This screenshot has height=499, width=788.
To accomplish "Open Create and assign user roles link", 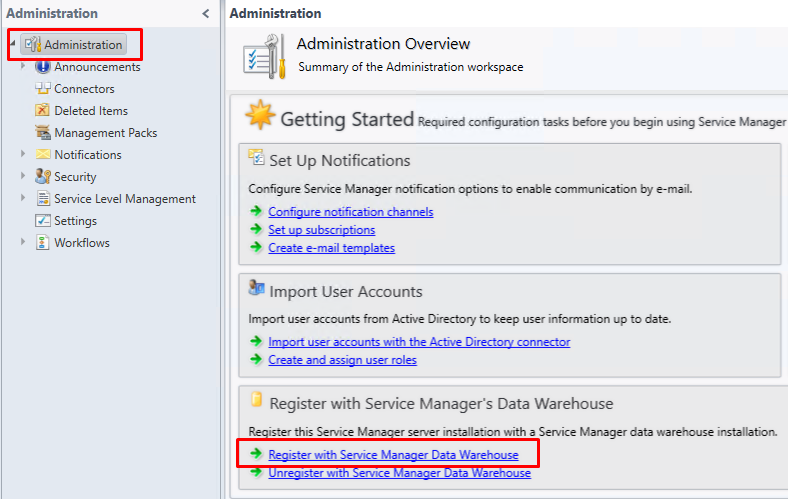I will click(x=342, y=360).
